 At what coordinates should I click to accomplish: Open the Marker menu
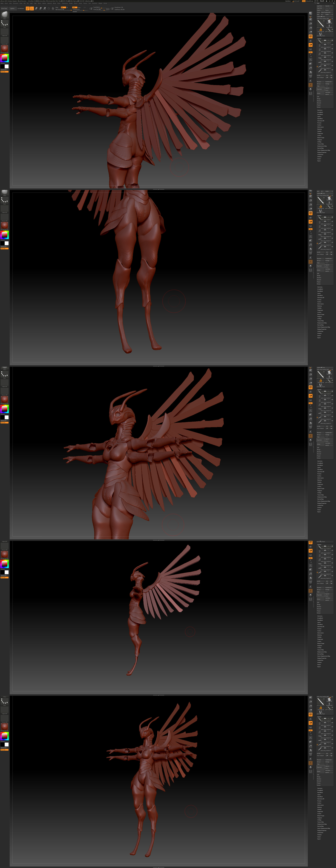(x=44, y=3)
